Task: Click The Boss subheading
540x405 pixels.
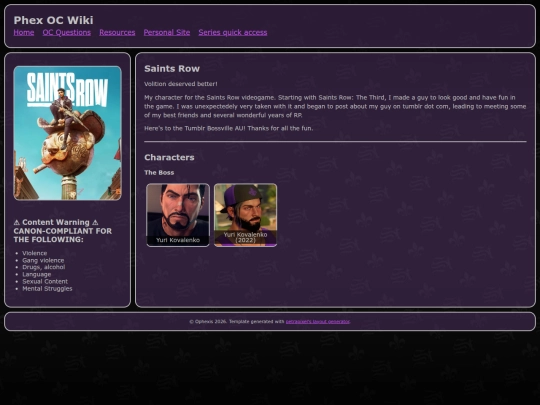Action: (159, 173)
